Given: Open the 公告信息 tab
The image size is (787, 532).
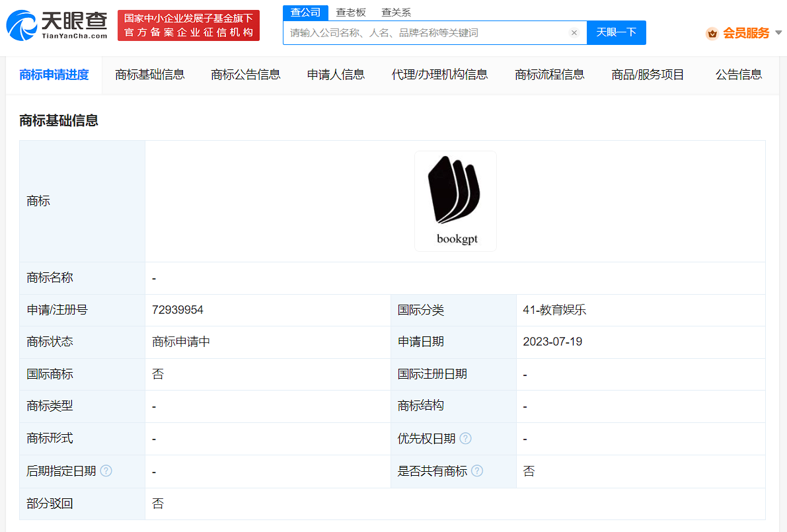Looking at the screenshot, I should pos(738,75).
